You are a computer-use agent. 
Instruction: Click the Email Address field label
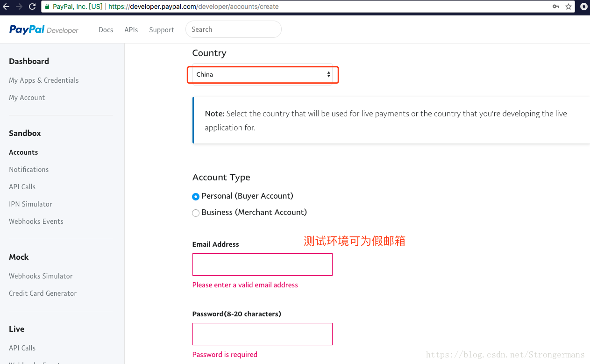coord(215,244)
